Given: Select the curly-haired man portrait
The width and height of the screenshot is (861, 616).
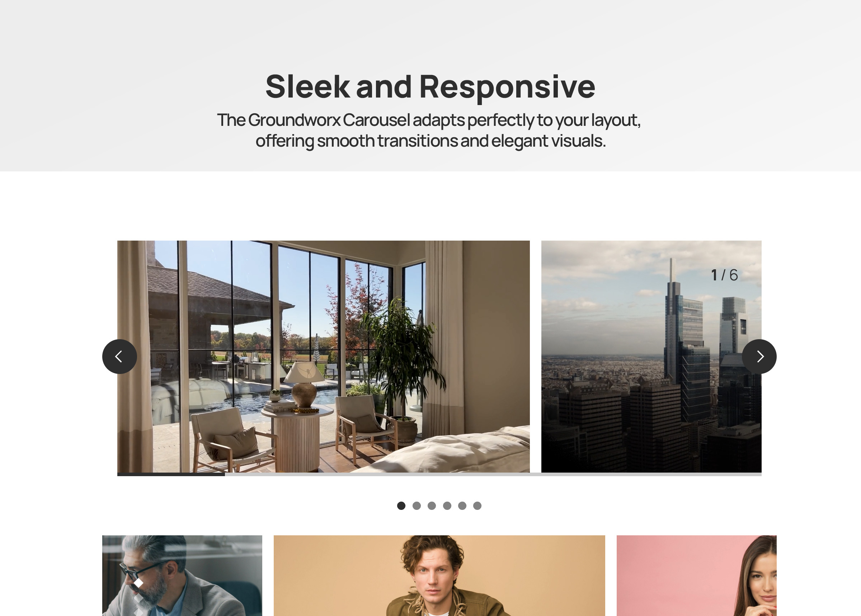Looking at the screenshot, I should pyautogui.click(x=439, y=575).
